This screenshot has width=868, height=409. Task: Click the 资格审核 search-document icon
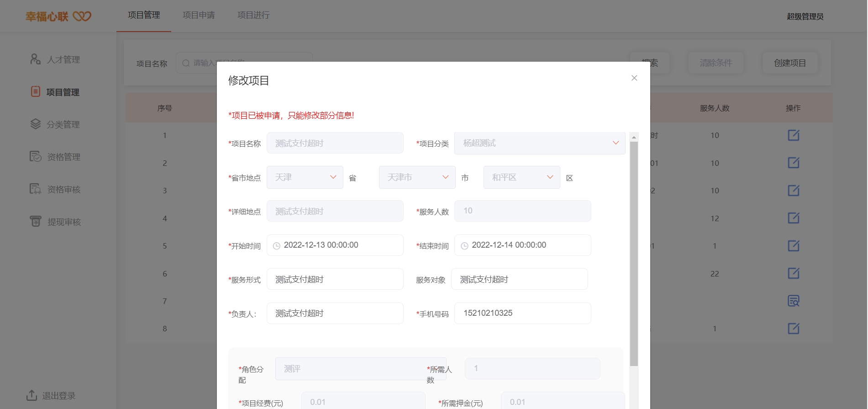coord(36,189)
